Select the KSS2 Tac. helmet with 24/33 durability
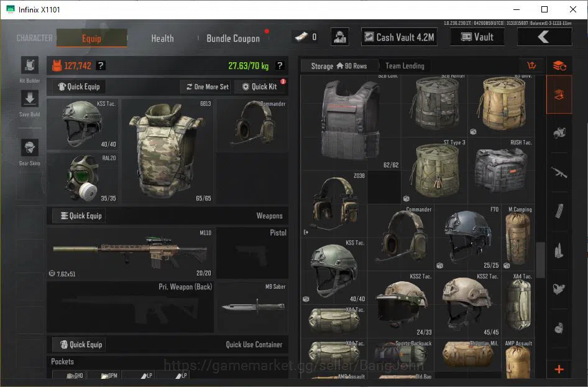The width and height of the screenshot is (588, 387). (401, 304)
